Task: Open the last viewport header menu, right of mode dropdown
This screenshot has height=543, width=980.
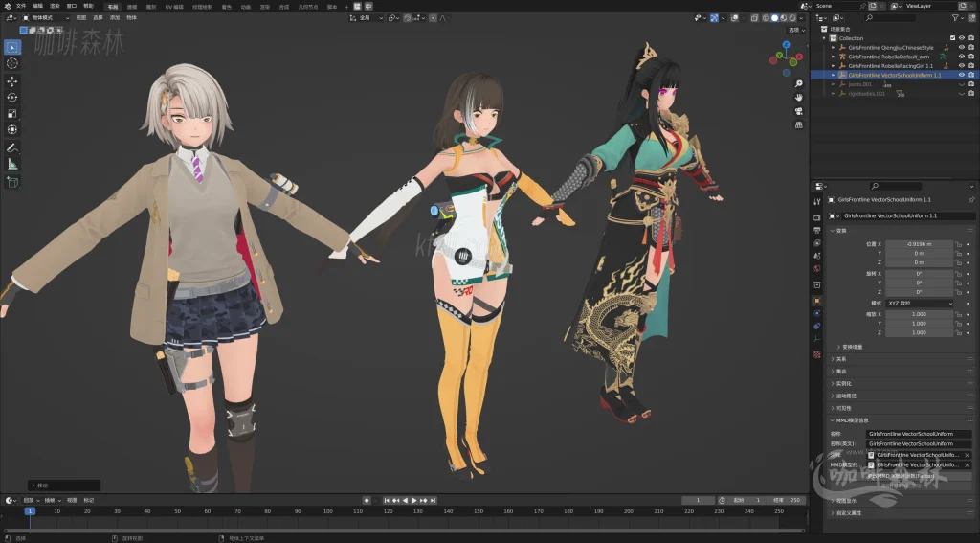Action: click(131, 18)
